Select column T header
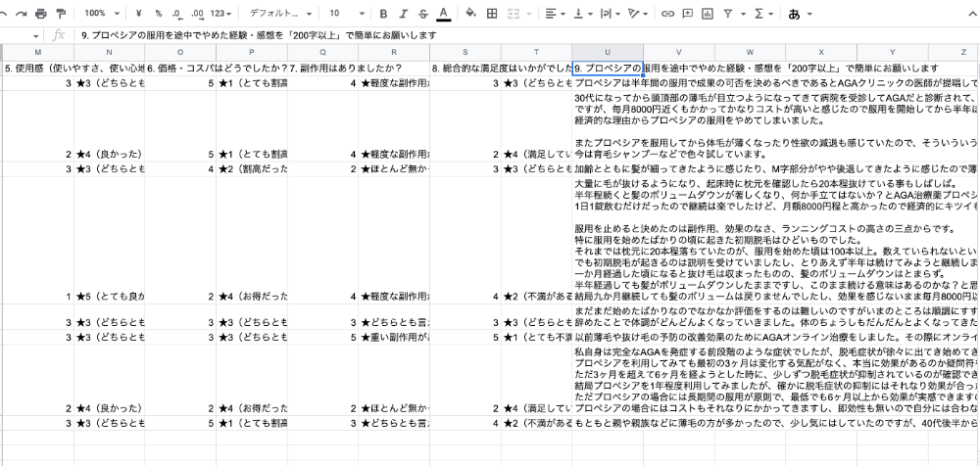The image size is (980, 466). (537, 53)
